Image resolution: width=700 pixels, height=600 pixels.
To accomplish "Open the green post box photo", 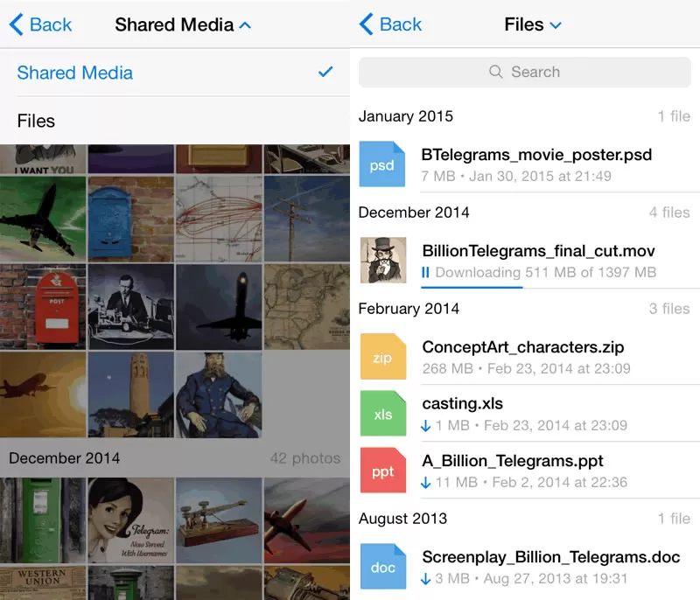I will [43, 520].
